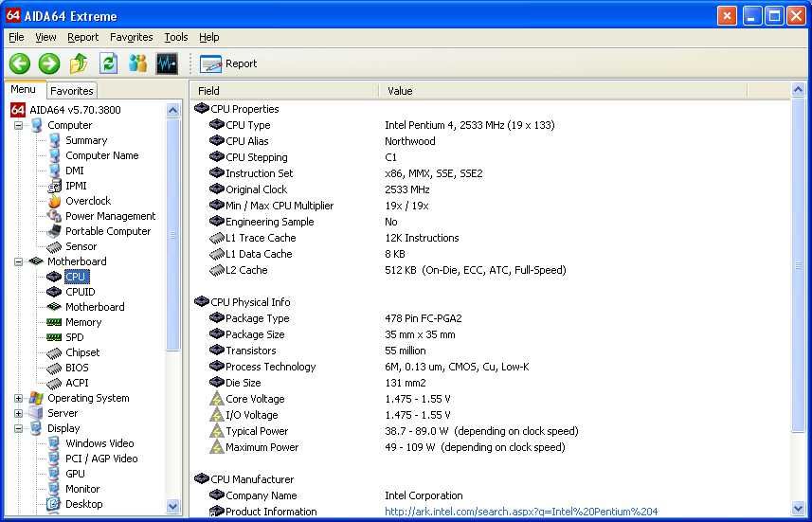Select the AIDA64 v5.70.3800 root item
Screen dimensions: 812x522
pyautogui.click(x=75, y=110)
